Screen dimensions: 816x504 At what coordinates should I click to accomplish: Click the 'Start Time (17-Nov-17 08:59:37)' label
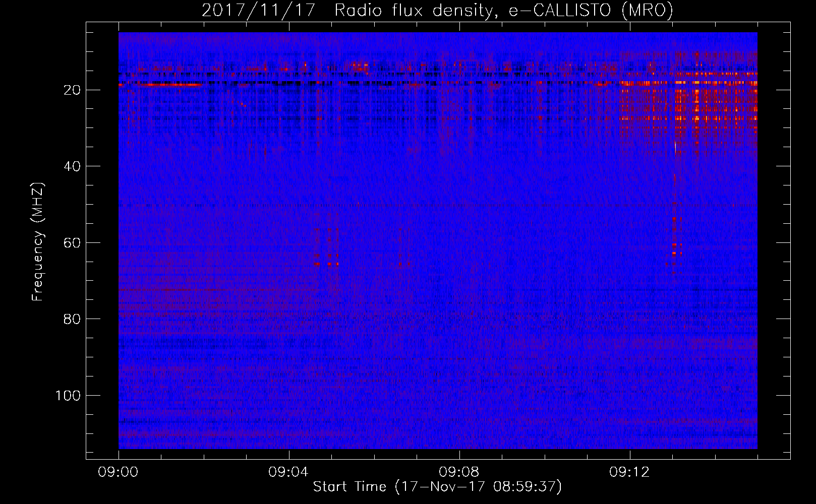(437, 487)
